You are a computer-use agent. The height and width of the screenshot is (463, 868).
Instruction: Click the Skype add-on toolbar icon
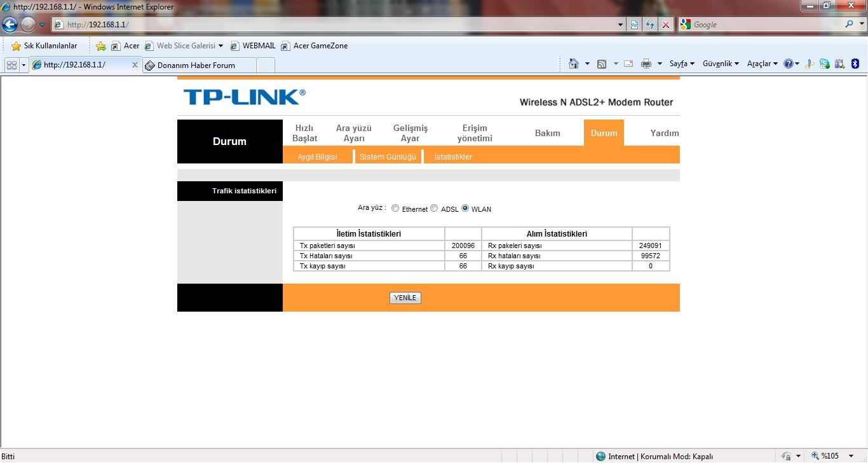(x=825, y=64)
